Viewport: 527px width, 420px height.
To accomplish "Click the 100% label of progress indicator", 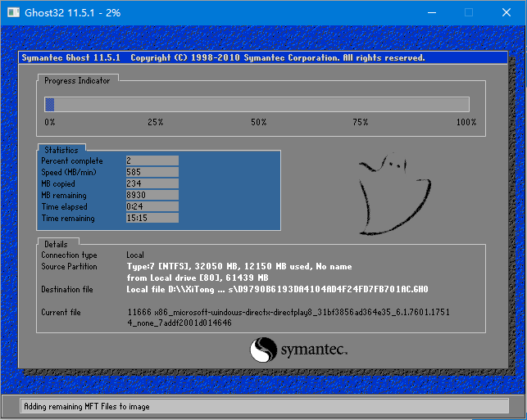I will click(466, 122).
